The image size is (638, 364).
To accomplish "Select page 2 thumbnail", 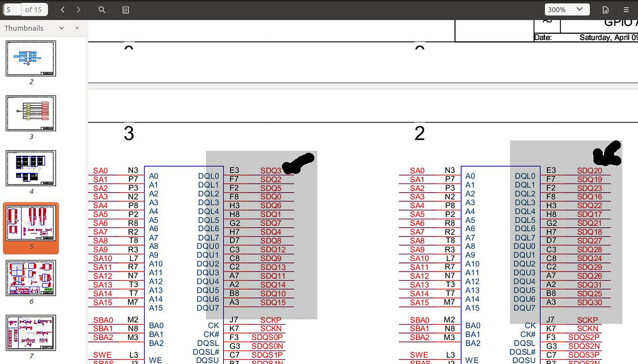I will [x=31, y=59].
